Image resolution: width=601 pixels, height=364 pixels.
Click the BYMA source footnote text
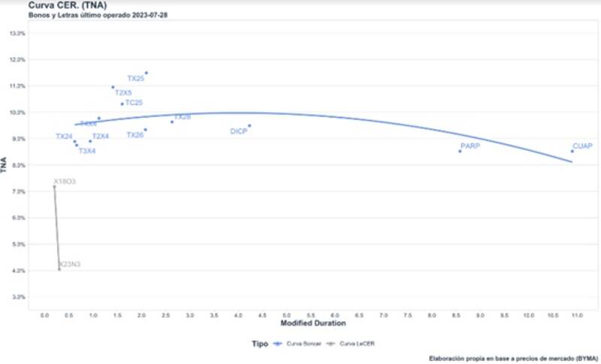tap(512, 358)
